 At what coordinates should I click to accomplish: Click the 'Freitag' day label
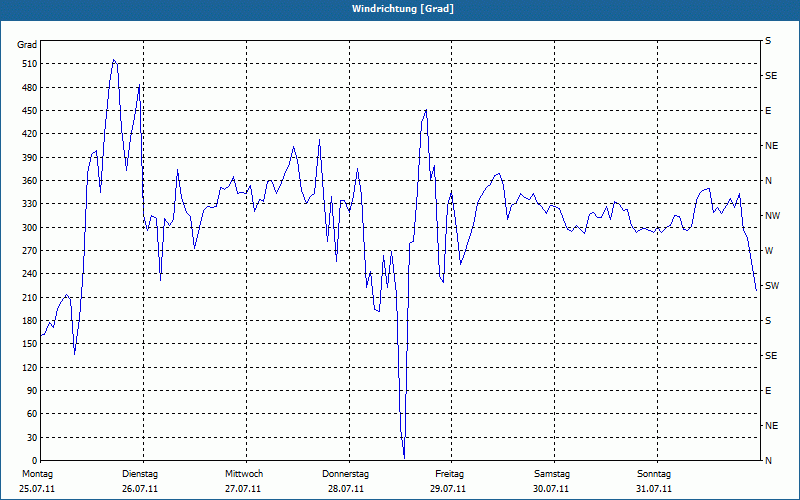tap(449, 474)
